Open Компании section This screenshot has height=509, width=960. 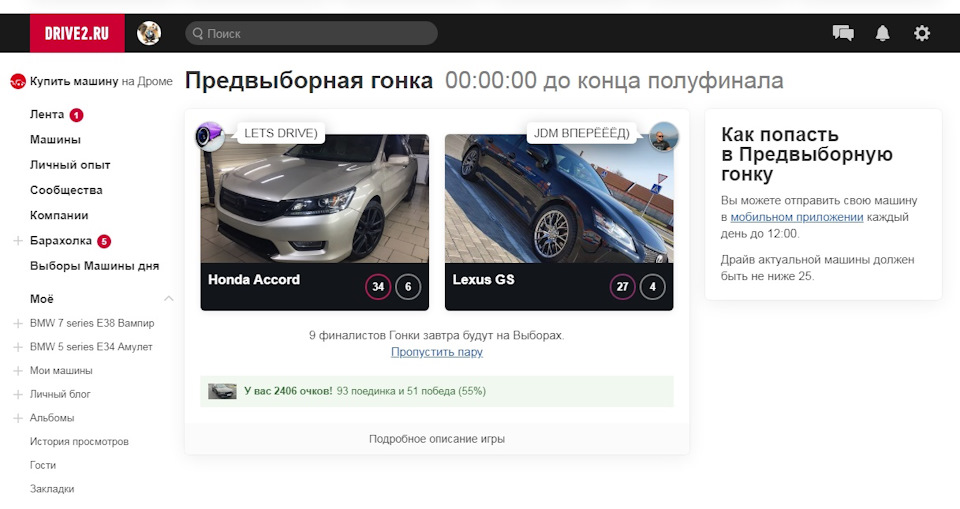[59, 215]
